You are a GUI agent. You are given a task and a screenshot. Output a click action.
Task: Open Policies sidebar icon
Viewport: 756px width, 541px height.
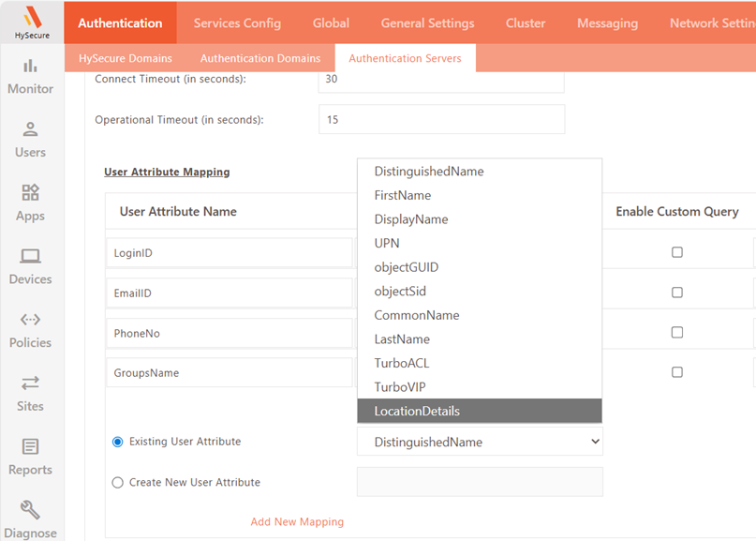pyautogui.click(x=30, y=320)
